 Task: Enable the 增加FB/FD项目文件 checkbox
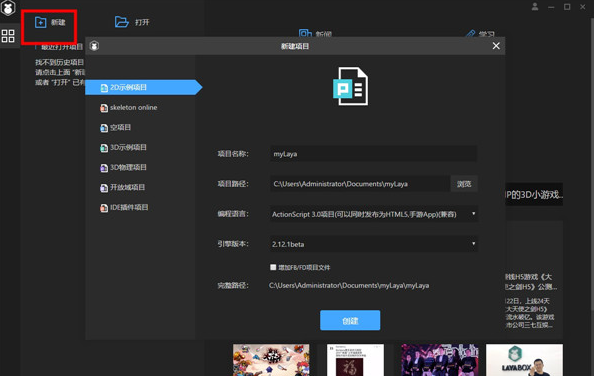(273, 267)
